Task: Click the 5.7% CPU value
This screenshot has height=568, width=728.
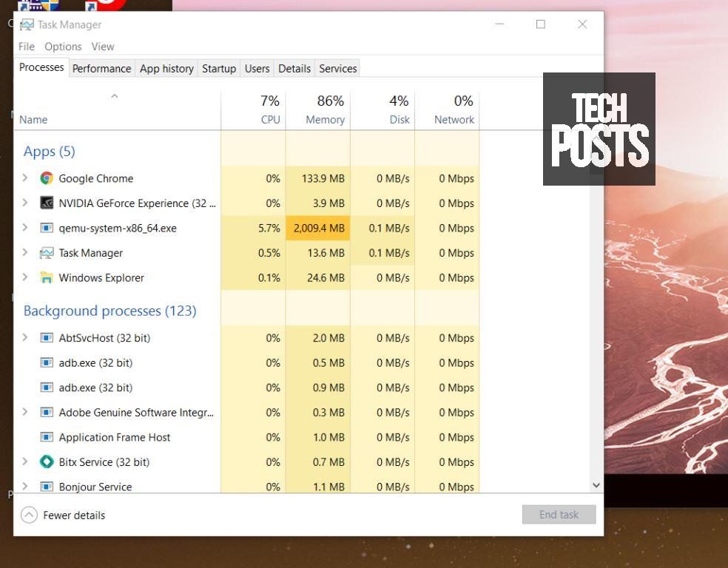Action: pyautogui.click(x=269, y=229)
